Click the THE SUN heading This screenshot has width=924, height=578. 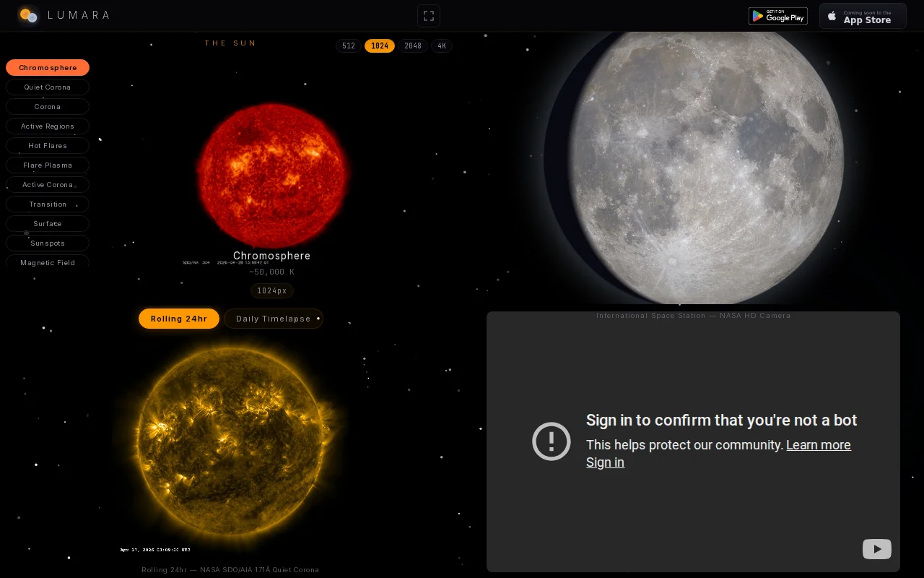click(231, 43)
